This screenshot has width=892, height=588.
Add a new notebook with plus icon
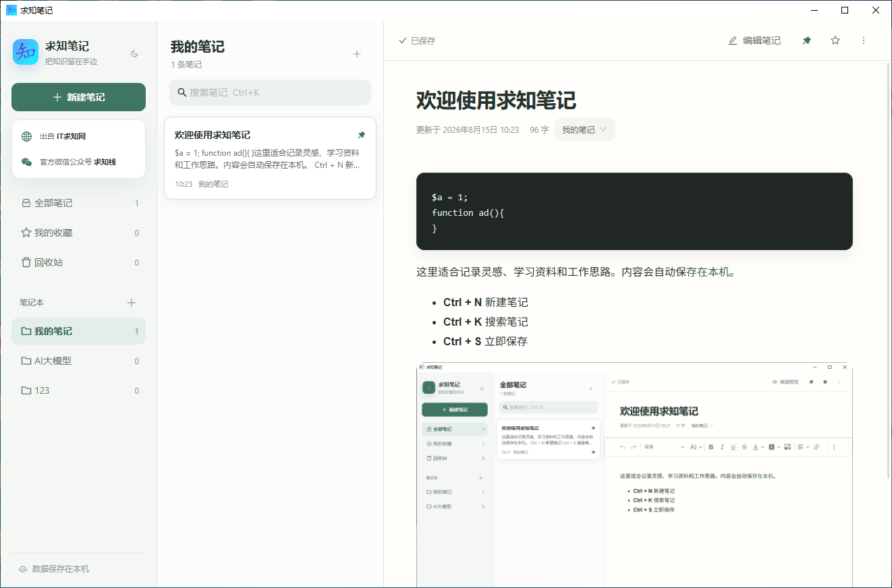click(132, 303)
